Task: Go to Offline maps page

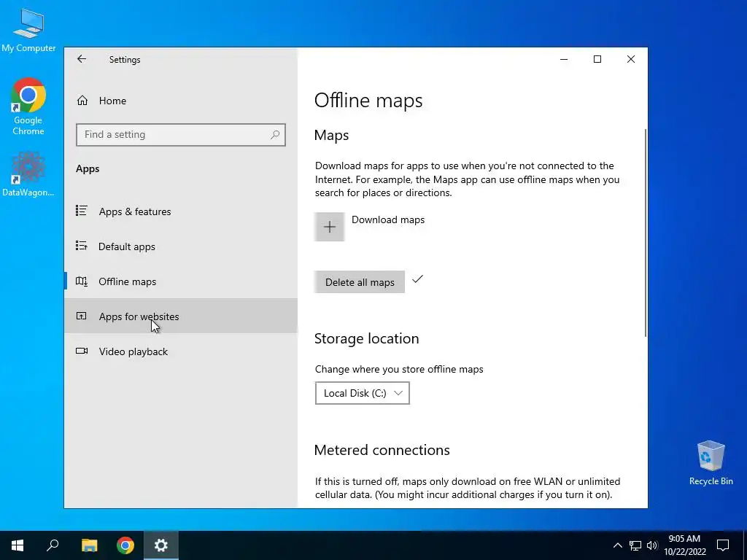Action: 181,281
